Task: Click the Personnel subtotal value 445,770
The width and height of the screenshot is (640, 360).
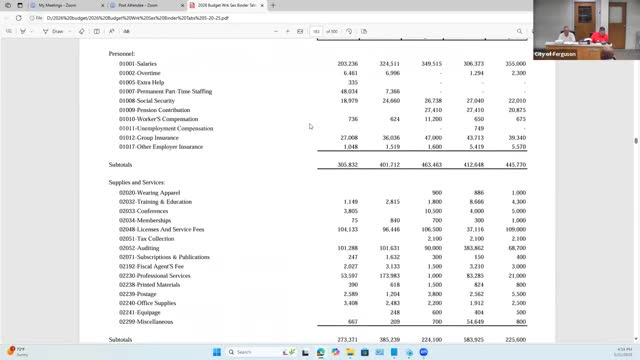Action: [516, 164]
